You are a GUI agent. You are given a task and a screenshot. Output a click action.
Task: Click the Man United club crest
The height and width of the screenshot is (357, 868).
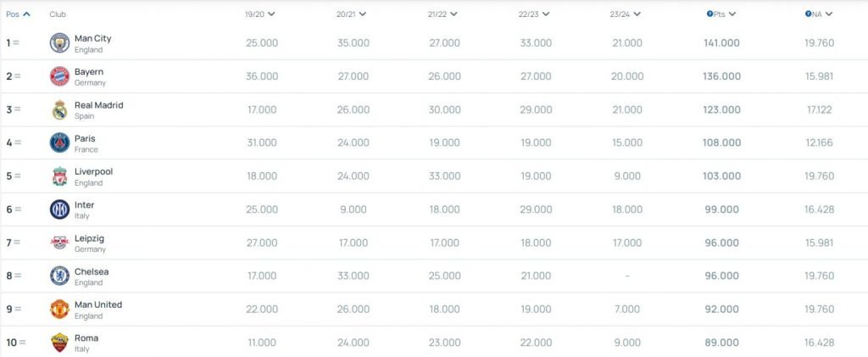(60, 309)
